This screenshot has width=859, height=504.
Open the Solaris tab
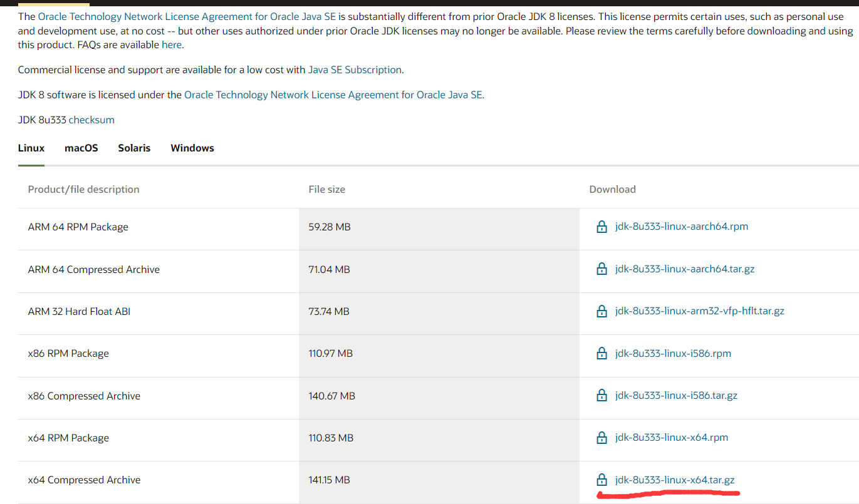[x=134, y=148]
